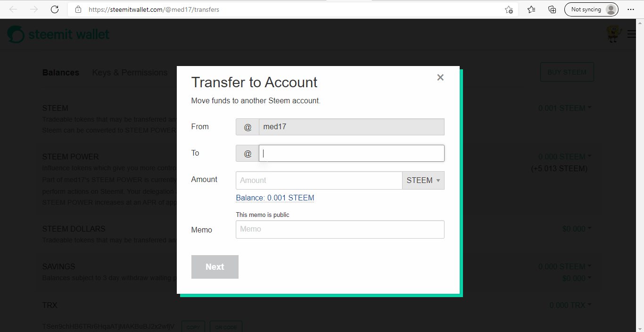Click the address bar URL
Image resolution: width=644 pixels, height=332 pixels.
(154, 9)
